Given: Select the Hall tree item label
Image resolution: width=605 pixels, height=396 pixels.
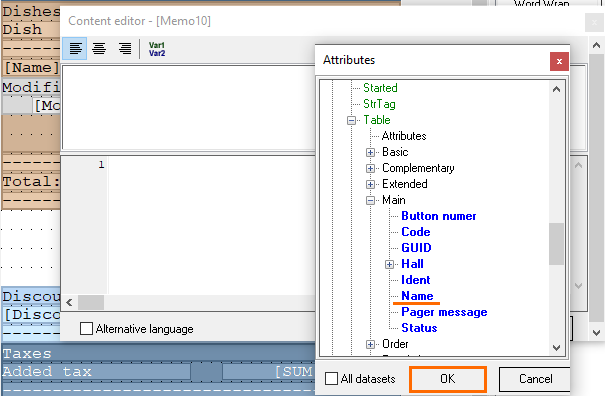Looking at the screenshot, I should click(412, 264).
